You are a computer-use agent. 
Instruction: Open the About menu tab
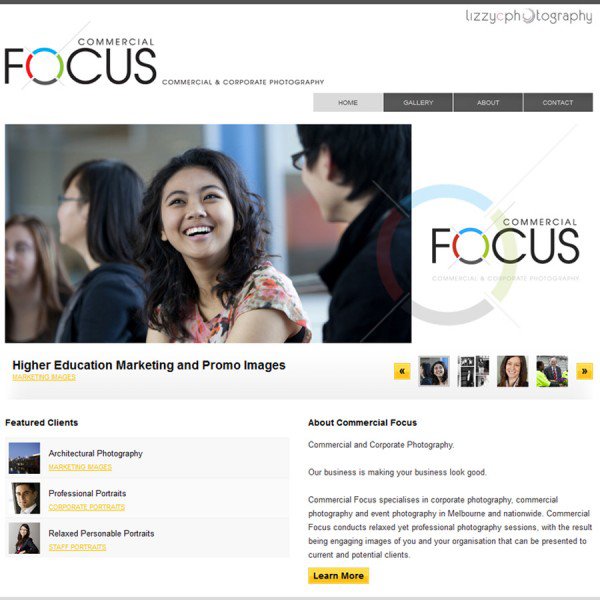point(488,102)
